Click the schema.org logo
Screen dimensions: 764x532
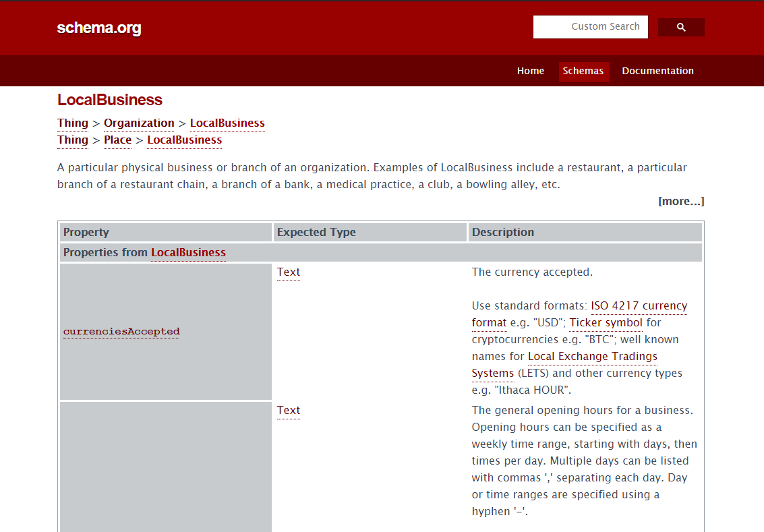[98, 28]
